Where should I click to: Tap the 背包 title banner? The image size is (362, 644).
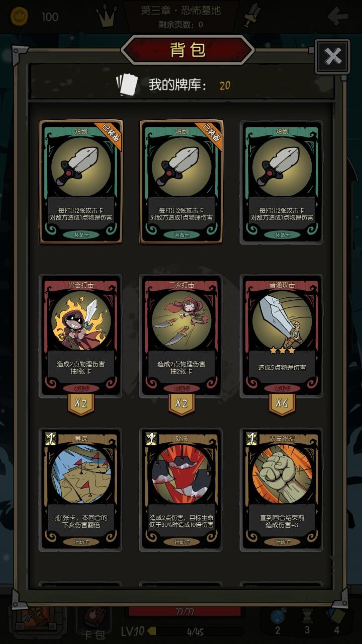point(188,50)
